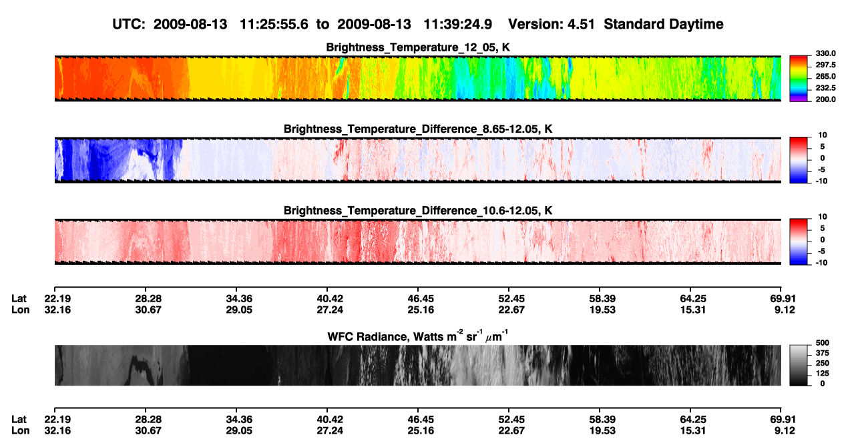The height and width of the screenshot is (445, 868).
Task: Click the 8.65-12.05 difference image strip
Action: 417,160
